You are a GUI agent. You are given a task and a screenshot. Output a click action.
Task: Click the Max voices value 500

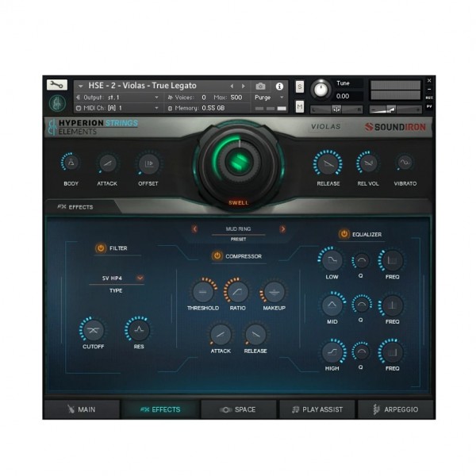click(x=236, y=98)
